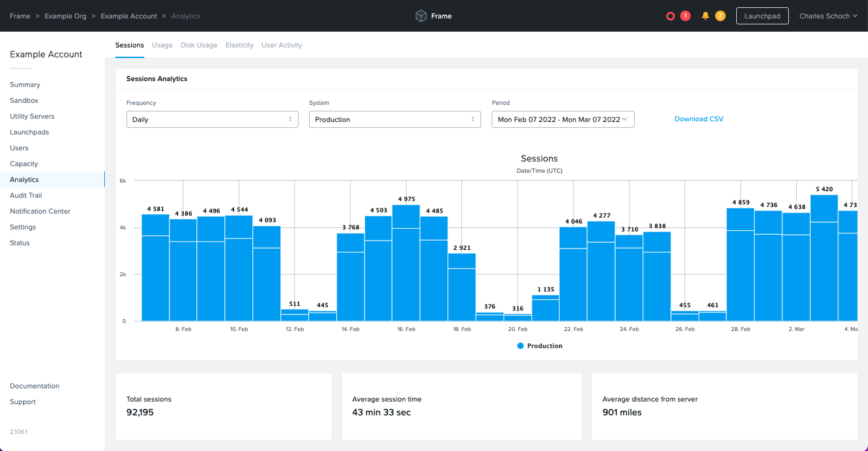
Task: Open the Frequency dropdown showing Daily
Action: [212, 119]
